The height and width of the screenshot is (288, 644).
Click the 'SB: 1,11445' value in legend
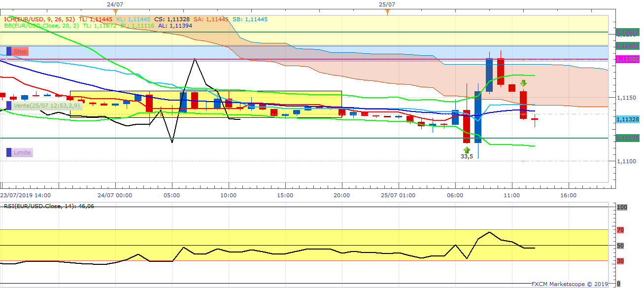pyautogui.click(x=250, y=19)
